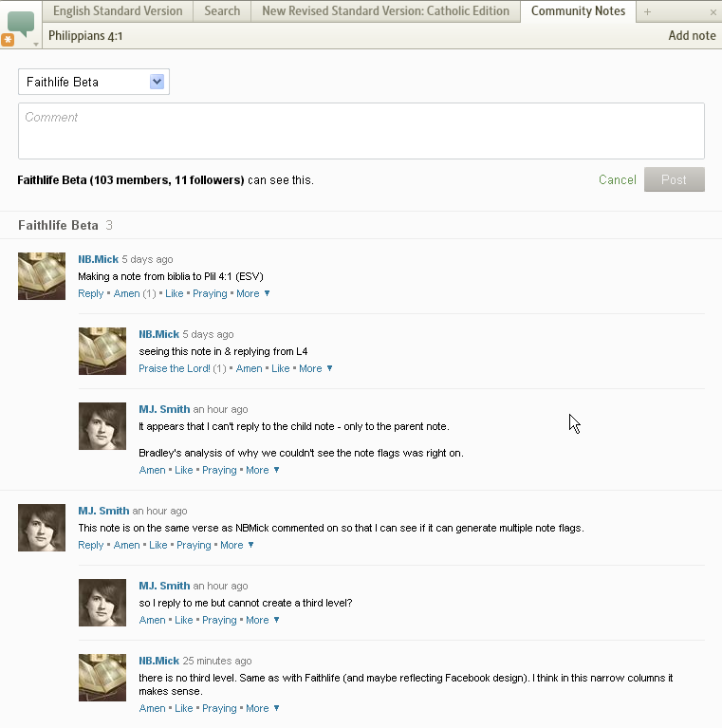This screenshot has width=722, height=728.
Task: Close the Community Notes panel
Action: coord(713,12)
